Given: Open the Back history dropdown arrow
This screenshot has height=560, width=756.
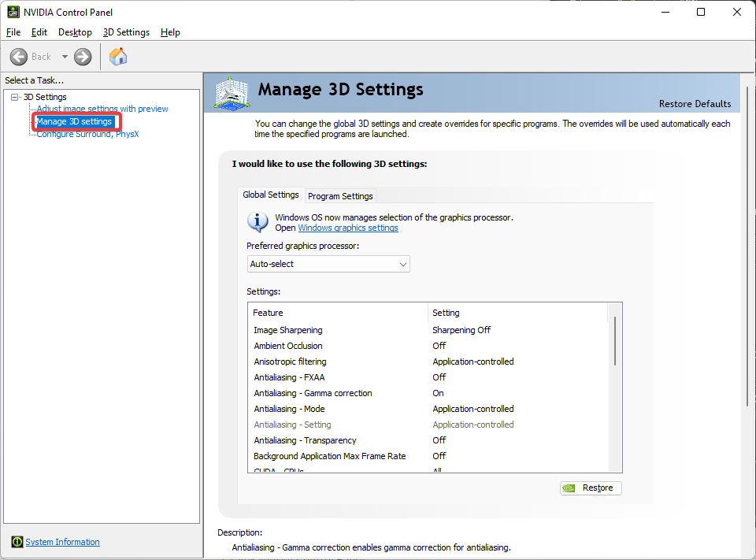Looking at the screenshot, I should coord(65,57).
